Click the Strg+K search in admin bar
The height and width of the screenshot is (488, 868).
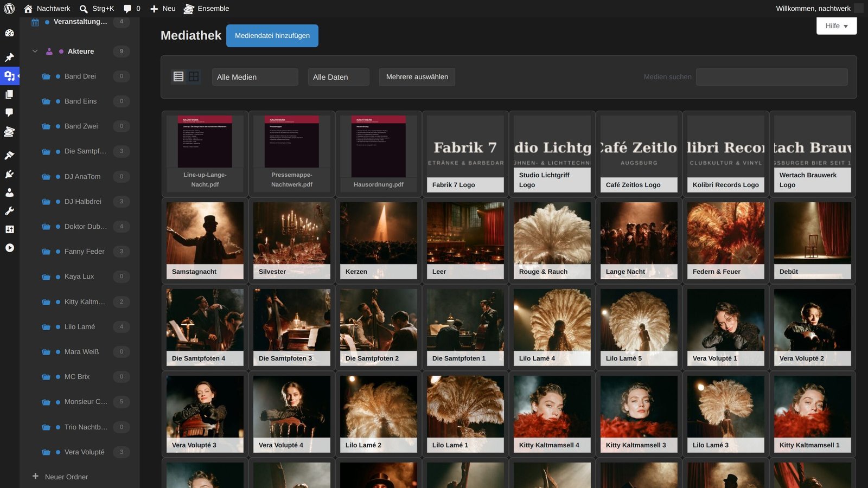pos(97,8)
